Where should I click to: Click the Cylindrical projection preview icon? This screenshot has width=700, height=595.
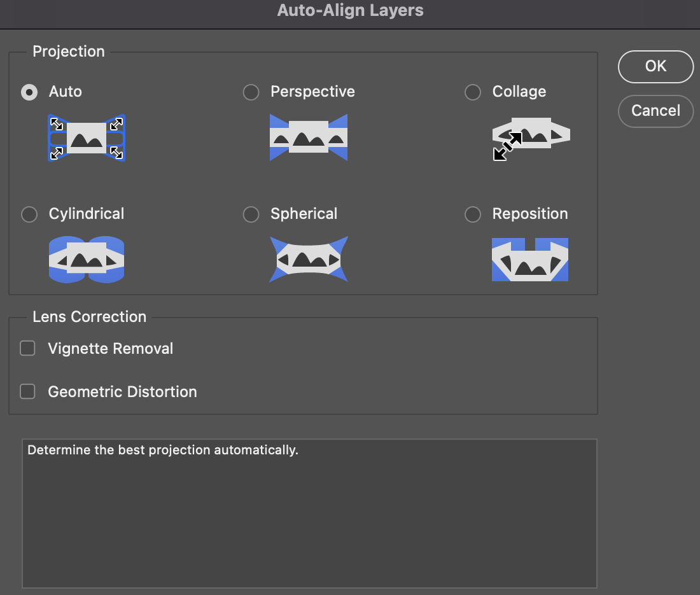click(87, 260)
